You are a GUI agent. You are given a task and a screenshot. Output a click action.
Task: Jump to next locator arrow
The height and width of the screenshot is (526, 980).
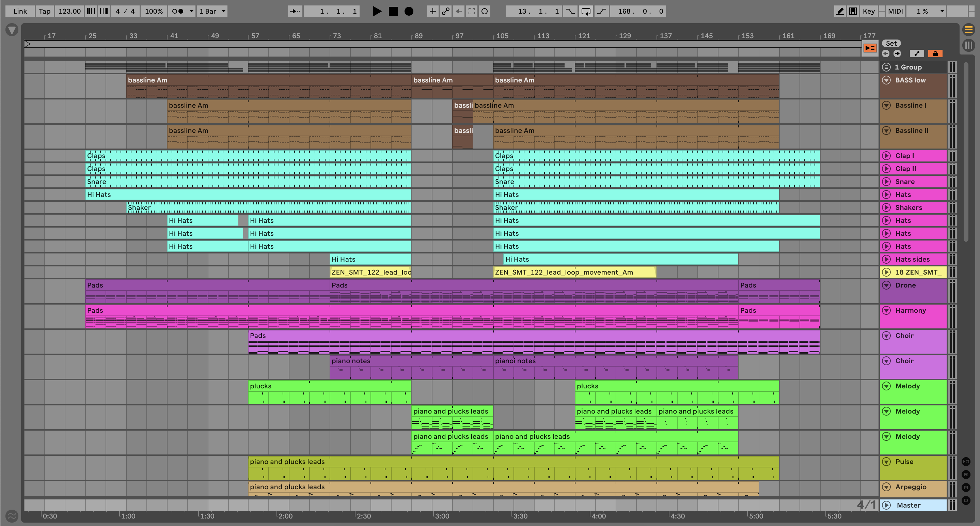pyautogui.click(x=897, y=53)
